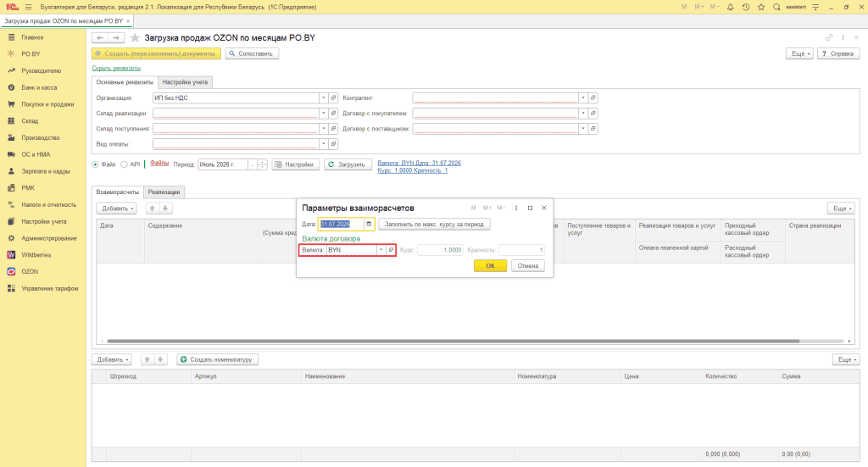Image resolution: width=868 pixels, height=467 pixels.
Task: Open the Склад section
Action: (x=30, y=120)
